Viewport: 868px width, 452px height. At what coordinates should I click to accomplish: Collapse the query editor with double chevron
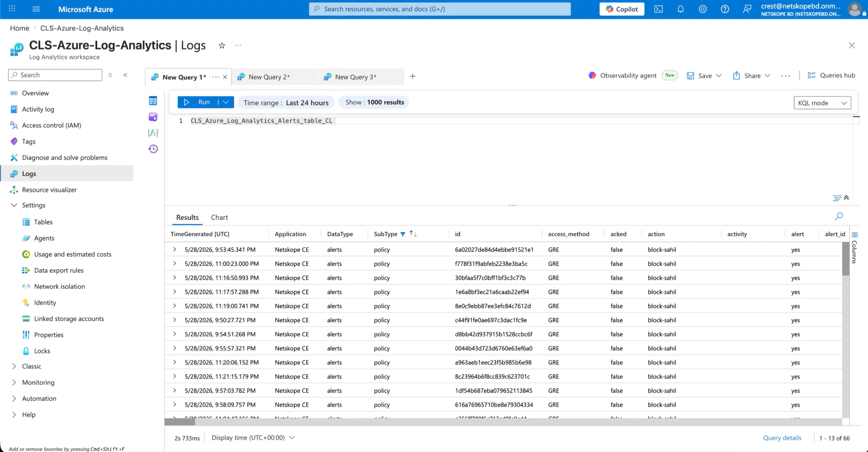(846, 198)
